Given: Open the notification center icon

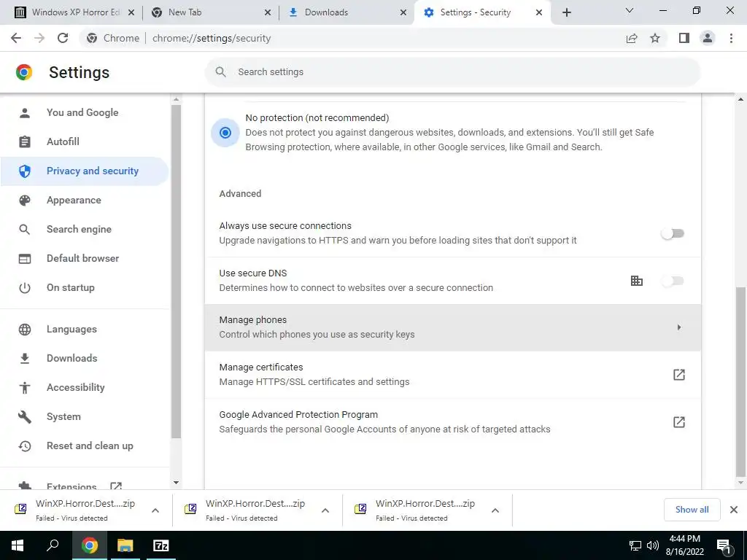Looking at the screenshot, I should click(x=724, y=546).
